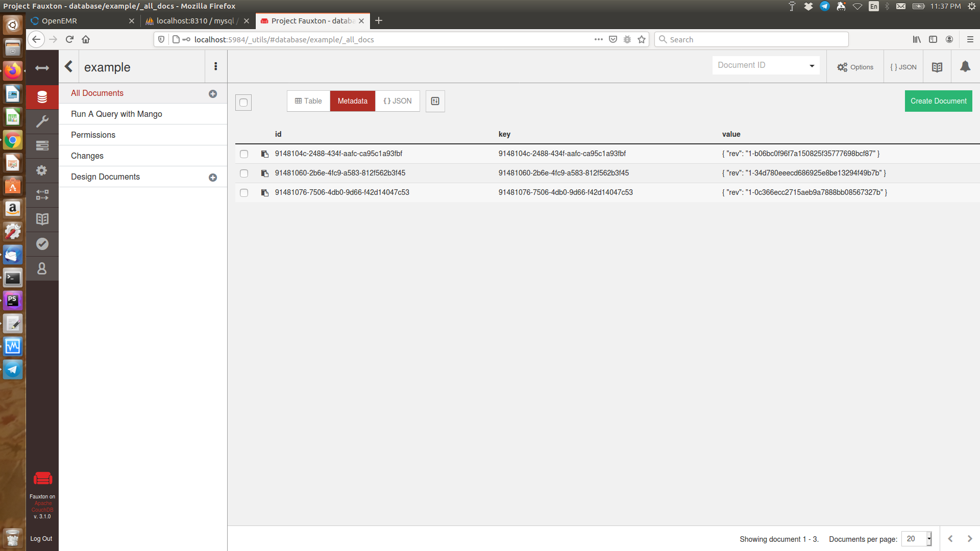Open the Setup wrench icon

pyautogui.click(x=42, y=121)
